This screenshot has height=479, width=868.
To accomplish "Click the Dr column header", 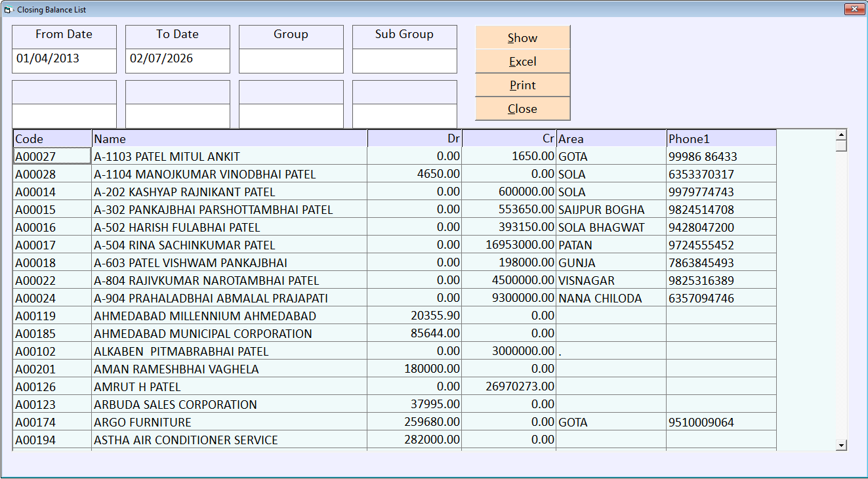I will tap(415, 138).
